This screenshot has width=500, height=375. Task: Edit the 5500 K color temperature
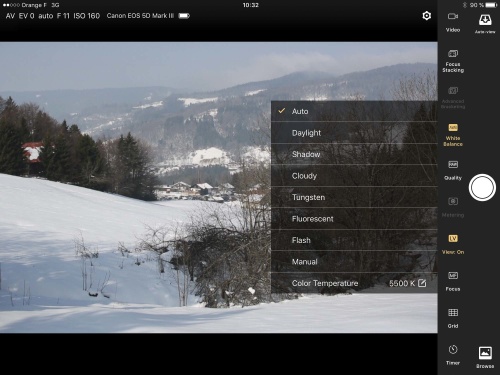coord(407,283)
